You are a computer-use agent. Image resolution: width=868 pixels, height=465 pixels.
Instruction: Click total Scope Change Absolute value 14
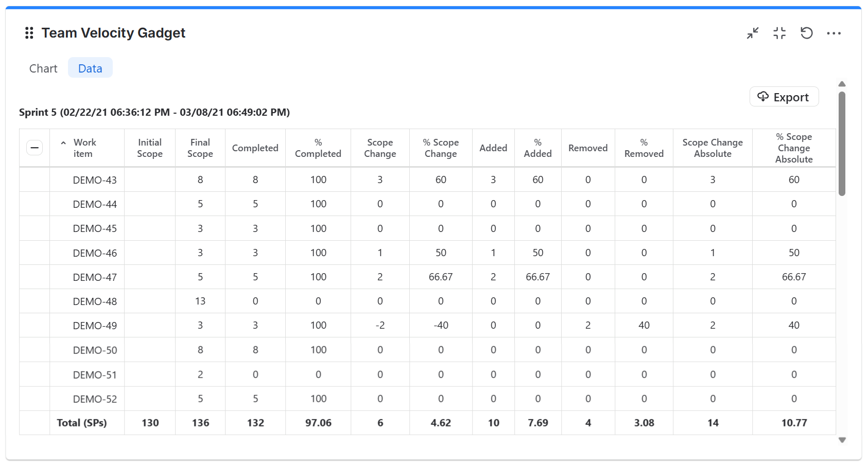(713, 423)
